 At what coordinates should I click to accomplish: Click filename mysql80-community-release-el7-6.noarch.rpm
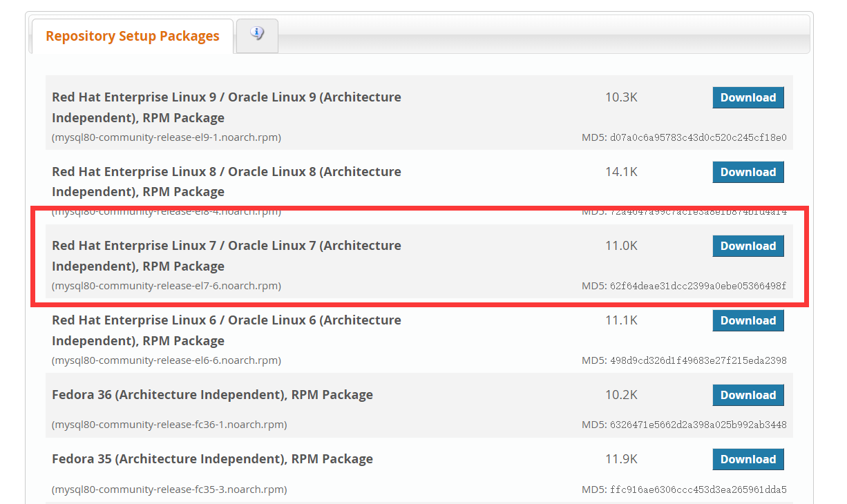[166, 286]
